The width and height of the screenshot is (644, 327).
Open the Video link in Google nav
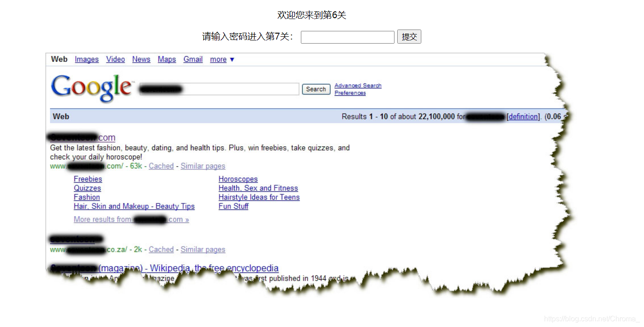tap(115, 59)
